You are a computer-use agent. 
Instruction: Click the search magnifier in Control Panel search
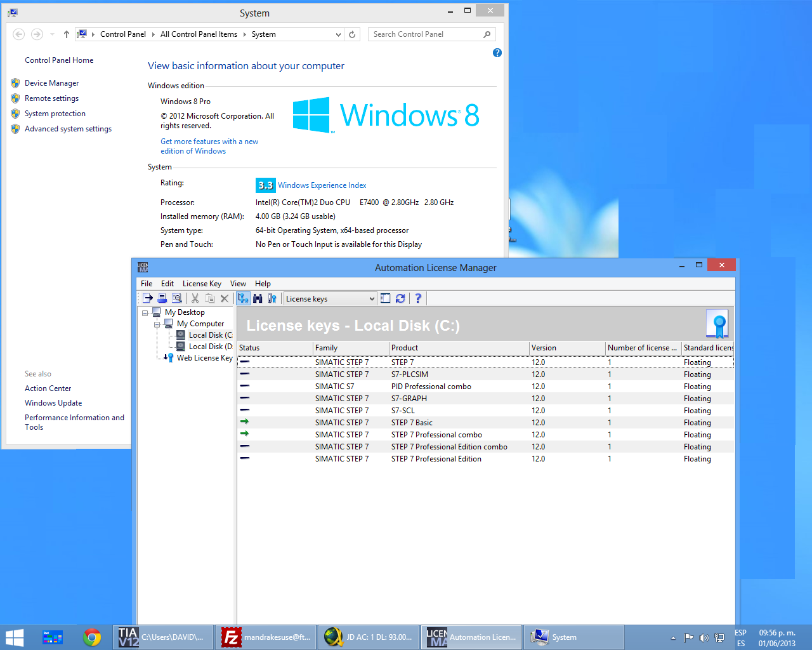pyautogui.click(x=487, y=34)
